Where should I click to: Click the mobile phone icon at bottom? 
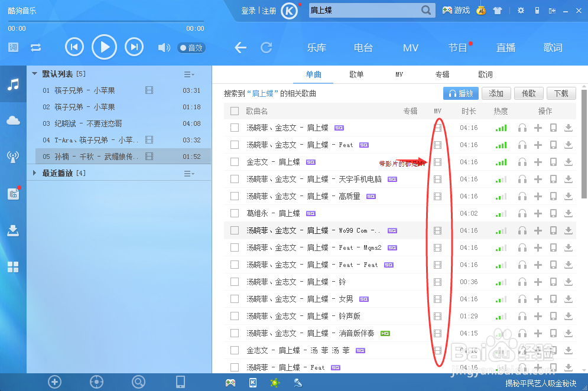point(180,382)
